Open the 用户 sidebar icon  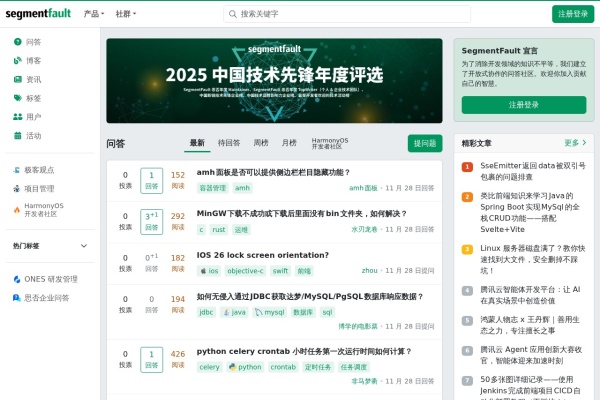click(x=18, y=117)
